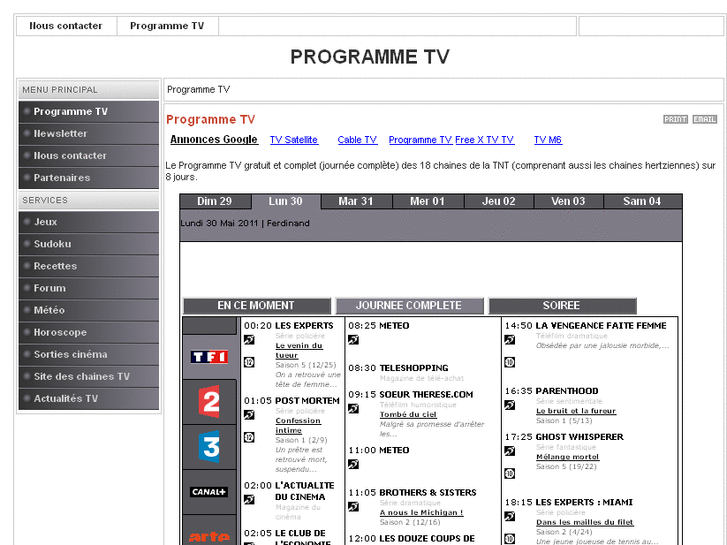Open episode link Le bruit et la fureur
The width and height of the screenshot is (727, 545).
(576, 411)
